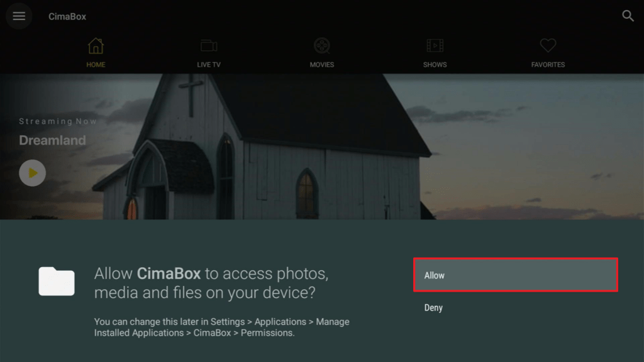Click the Dreamland title text
The width and height of the screenshot is (644, 362).
point(53,140)
